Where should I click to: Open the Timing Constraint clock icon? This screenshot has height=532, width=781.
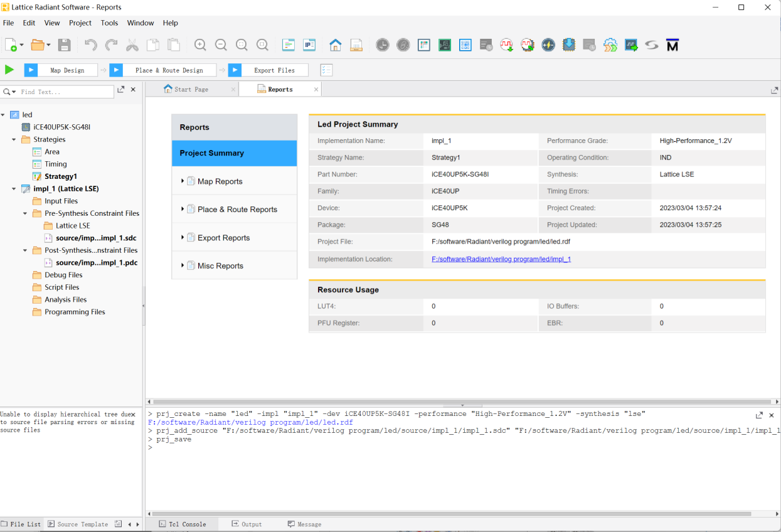pyautogui.click(x=383, y=45)
